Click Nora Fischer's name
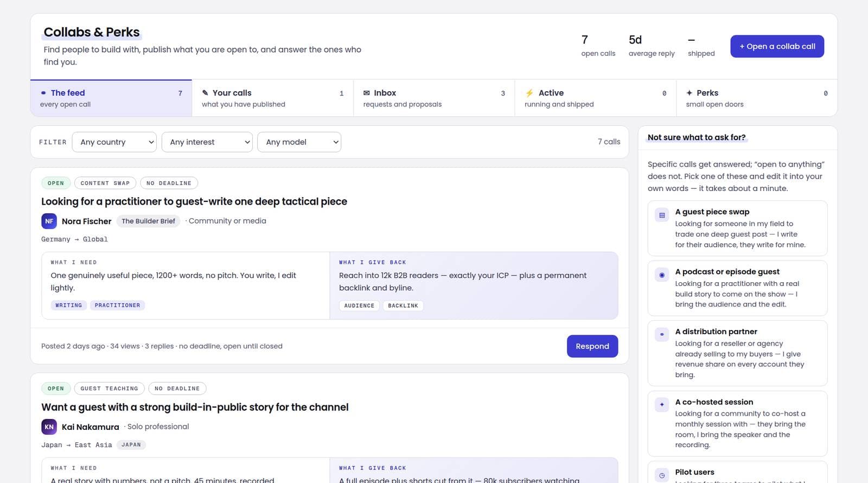868x483 pixels. (x=86, y=221)
